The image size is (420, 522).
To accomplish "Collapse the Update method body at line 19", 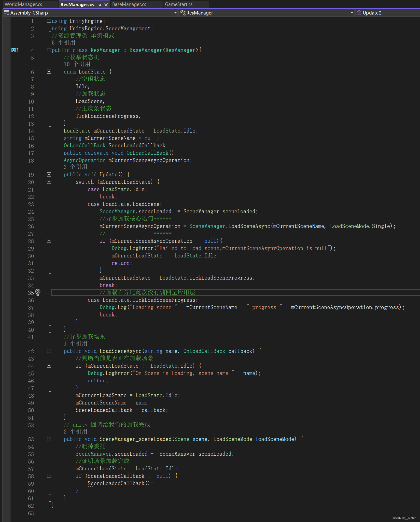I will point(49,175).
